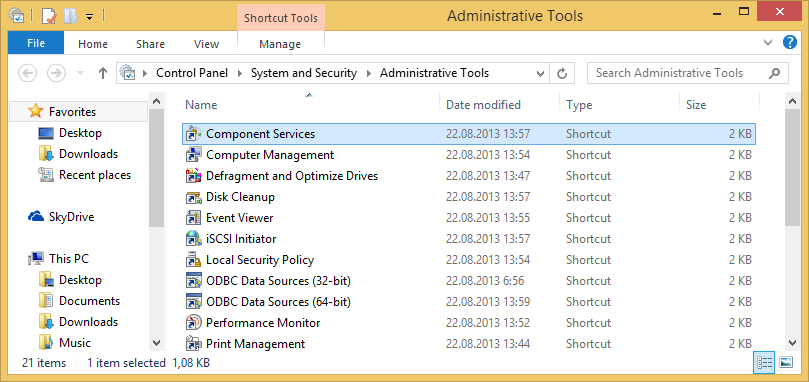Click navigation pane scrollbar down arrow
809x382 pixels.
pyautogui.click(x=157, y=342)
